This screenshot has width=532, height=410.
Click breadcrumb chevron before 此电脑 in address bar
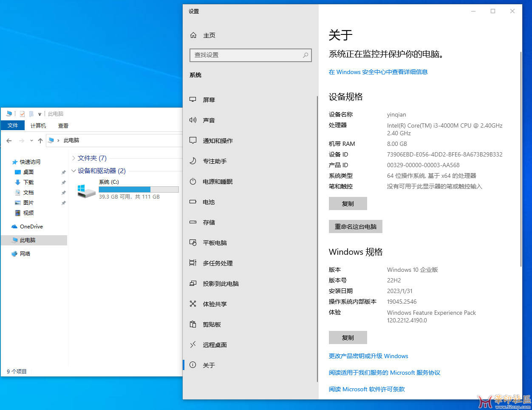click(x=58, y=140)
